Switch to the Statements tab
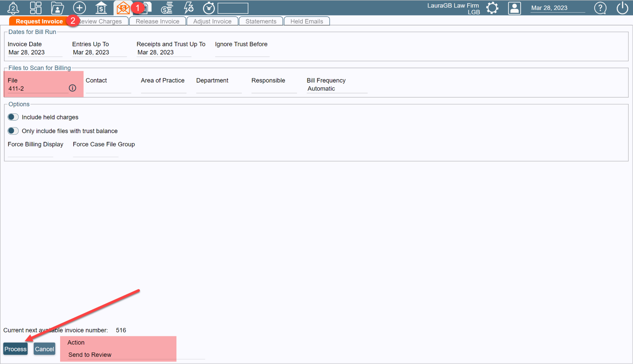This screenshot has height=364, width=633. [x=261, y=21]
